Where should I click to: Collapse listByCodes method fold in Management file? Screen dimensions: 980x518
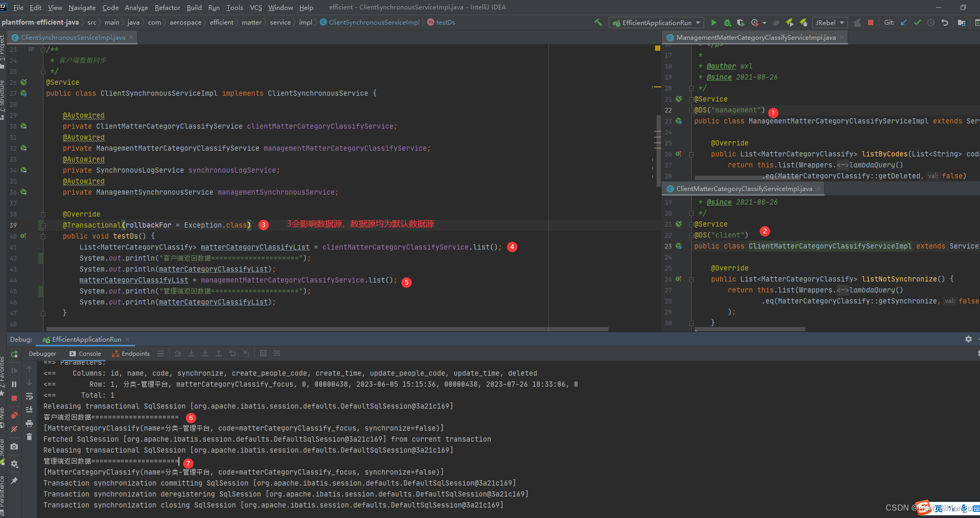(x=691, y=154)
